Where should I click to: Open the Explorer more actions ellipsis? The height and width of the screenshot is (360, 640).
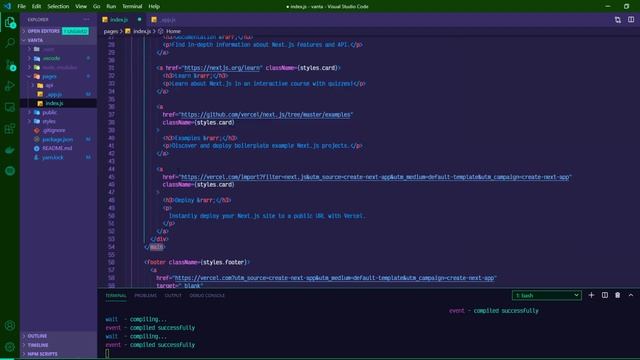pos(86,19)
